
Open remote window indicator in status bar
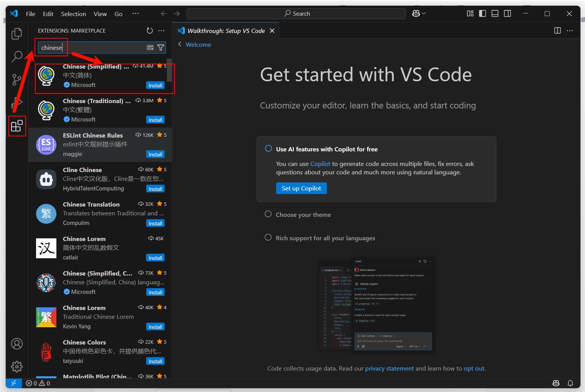click(x=14, y=383)
